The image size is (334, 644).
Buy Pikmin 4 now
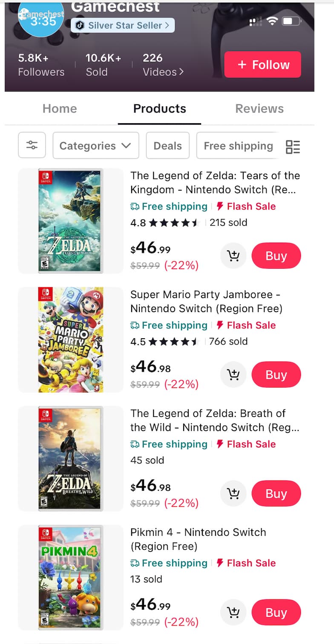pyautogui.click(x=276, y=612)
